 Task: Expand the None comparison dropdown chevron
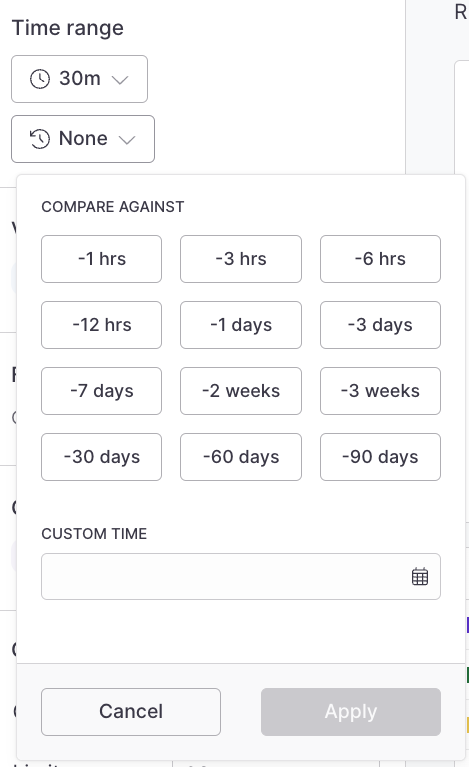127,140
